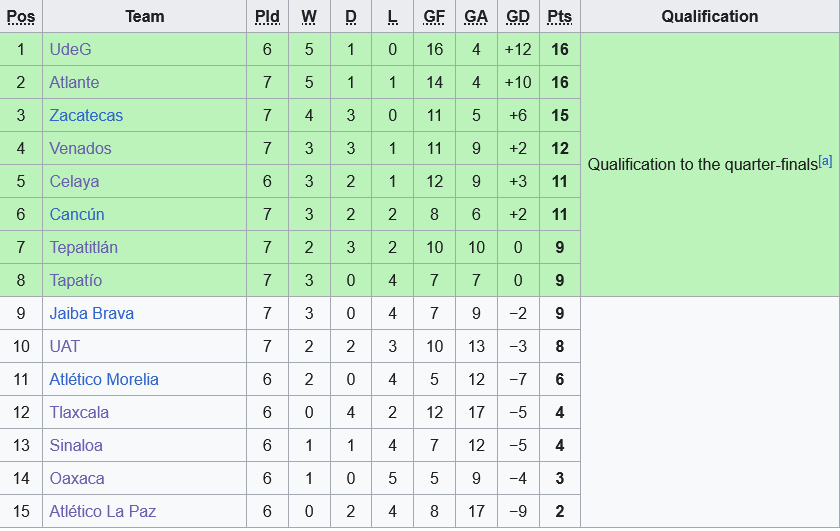
Task: Click the GD column header abbreviation
Action: click(518, 16)
